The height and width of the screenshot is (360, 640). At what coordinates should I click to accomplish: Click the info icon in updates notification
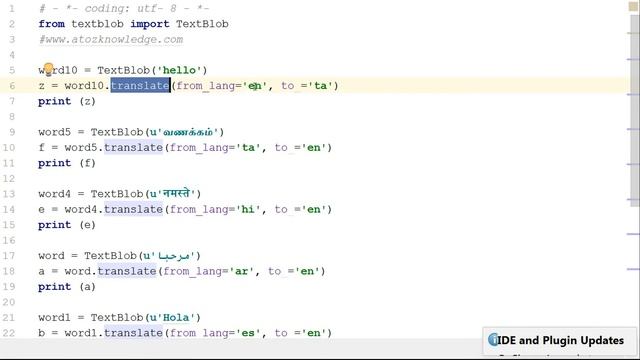[x=493, y=340]
